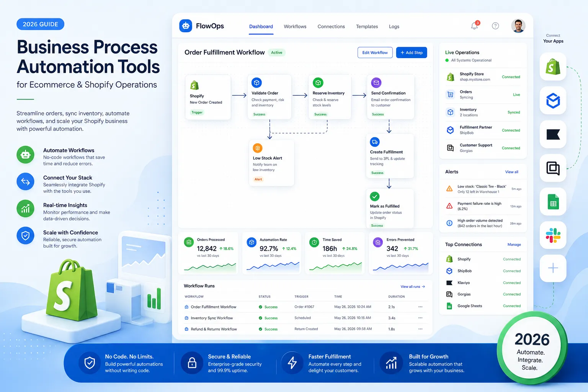The width and height of the screenshot is (588, 392).
Task: Open the Templates tab
Action: (x=367, y=26)
